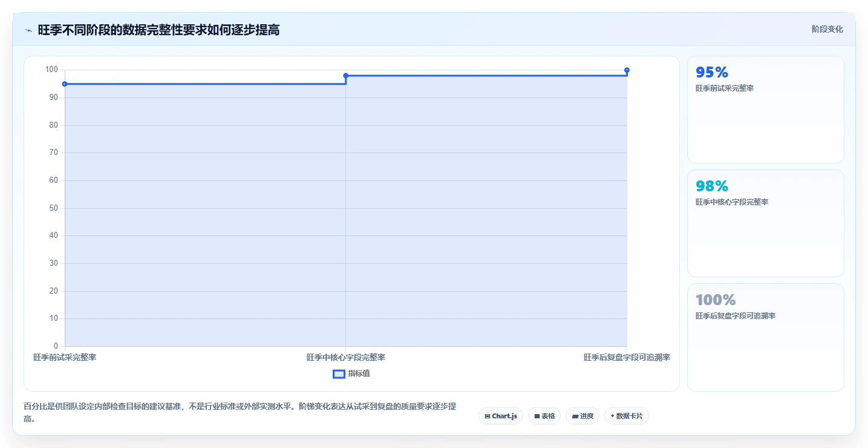Click the 95% data point on chart
Image resolution: width=868 pixels, height=448 pixels.
tap(65, 84)
